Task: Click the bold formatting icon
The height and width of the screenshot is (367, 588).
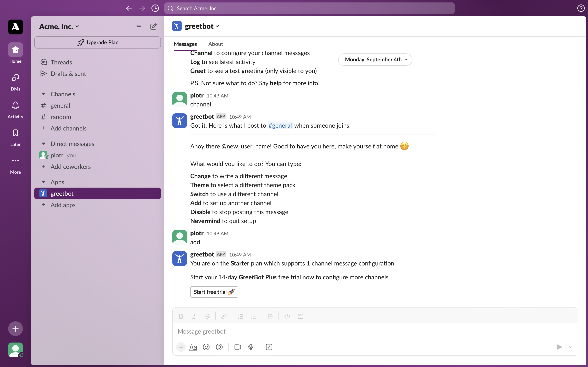Action: (180, 316)
